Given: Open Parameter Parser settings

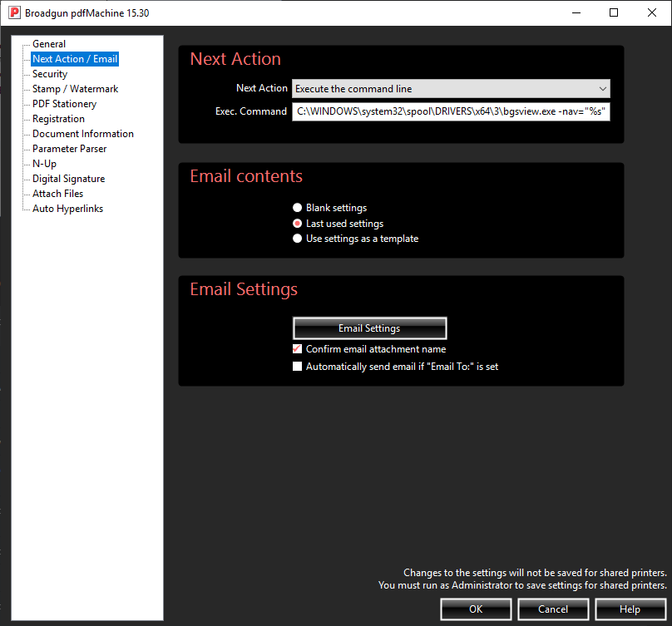Looking at the screenshot, I should point(69,149).
